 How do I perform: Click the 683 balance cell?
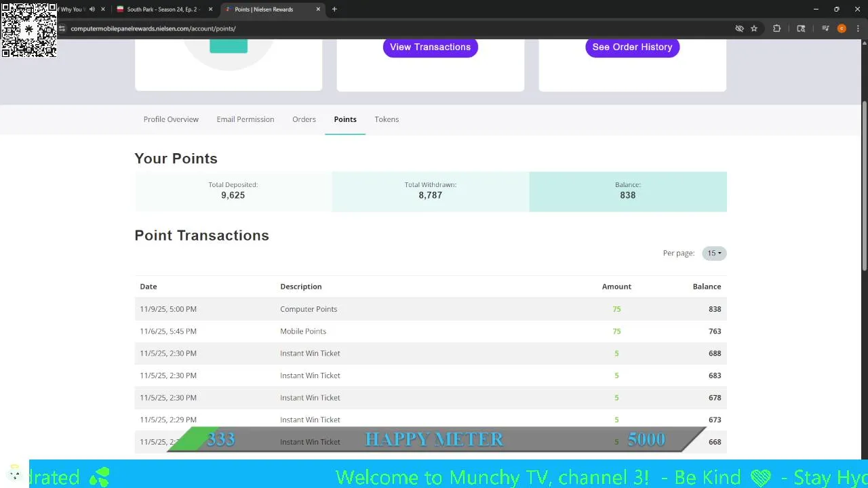715,375
